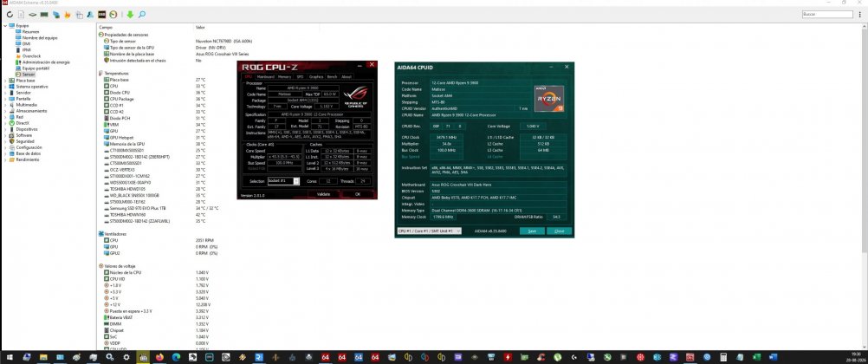
Task: Select Resumen in the Equipo tree
Action: tap(30, 31)
